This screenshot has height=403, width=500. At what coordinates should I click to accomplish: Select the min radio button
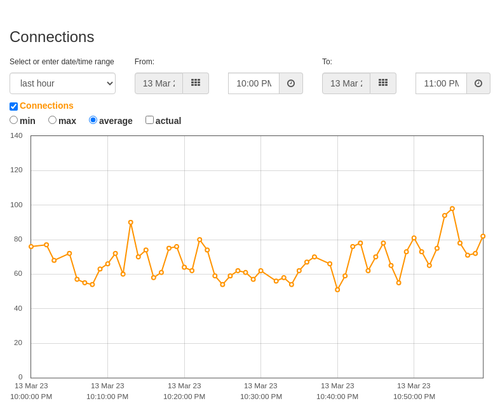[x=13, y=120]
